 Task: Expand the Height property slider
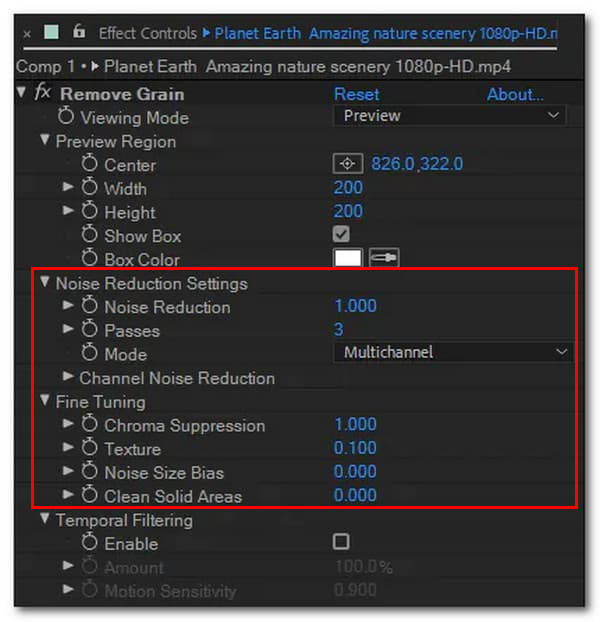click(68, 210)
